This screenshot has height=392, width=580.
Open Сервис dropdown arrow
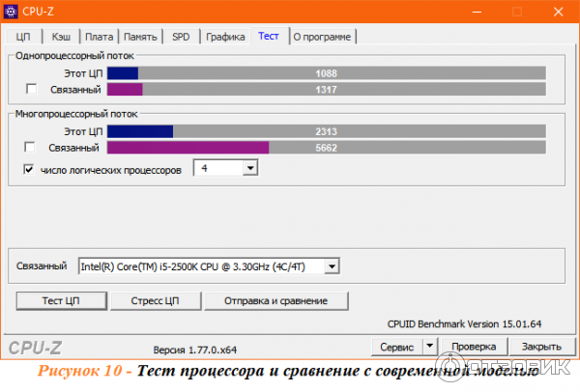[430, 346]
